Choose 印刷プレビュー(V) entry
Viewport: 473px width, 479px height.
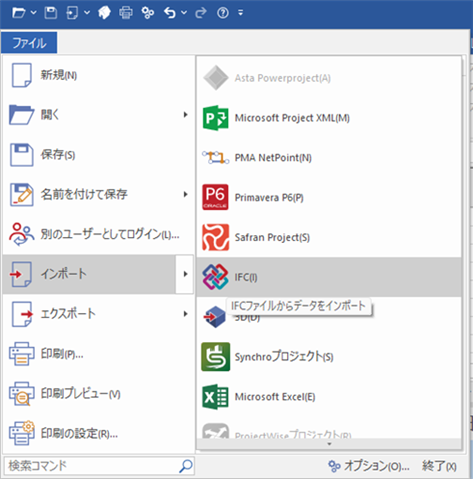coord(98,394)
